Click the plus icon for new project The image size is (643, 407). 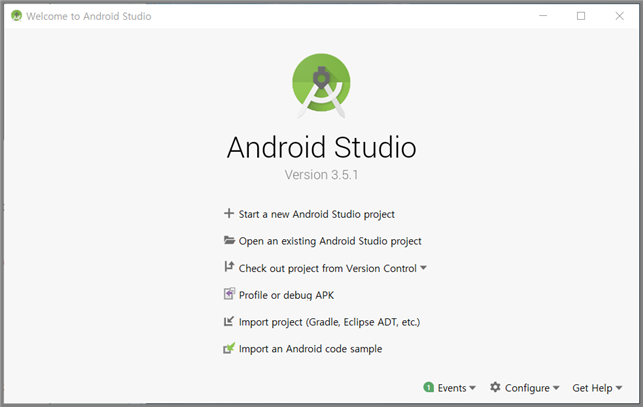[229, 213]
